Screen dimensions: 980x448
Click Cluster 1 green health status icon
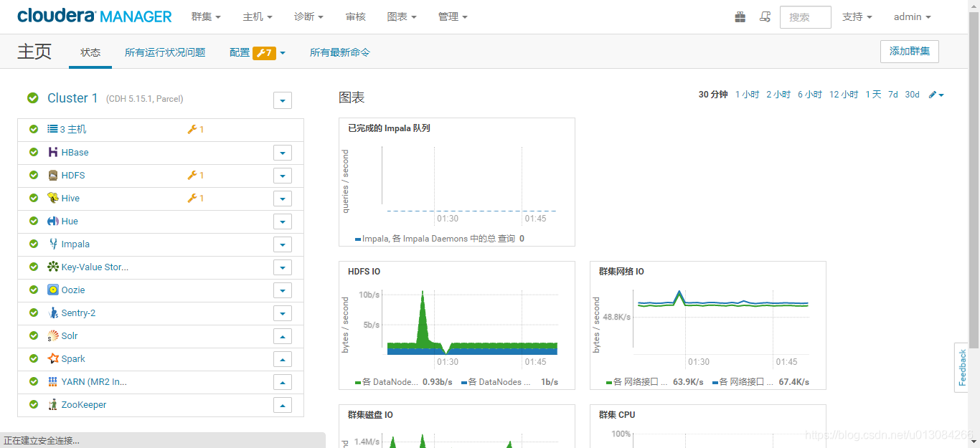pyautogui.click(x=33, y=98)
